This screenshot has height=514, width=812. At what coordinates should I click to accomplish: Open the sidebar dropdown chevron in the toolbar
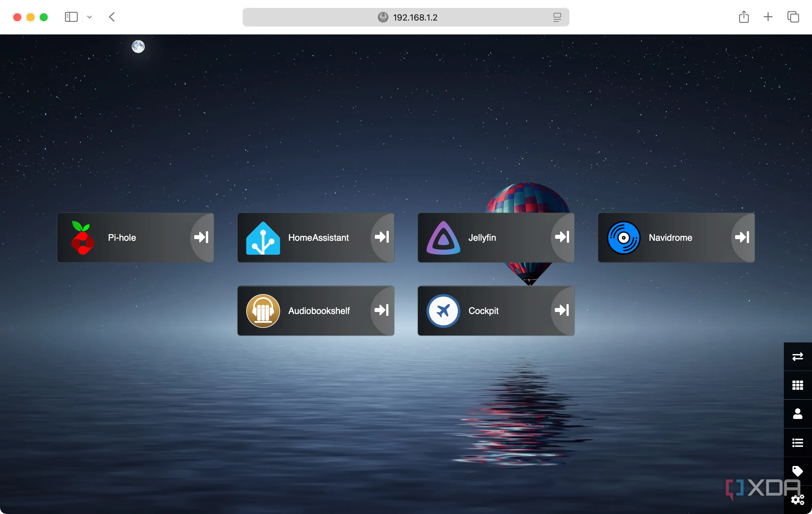89,17
